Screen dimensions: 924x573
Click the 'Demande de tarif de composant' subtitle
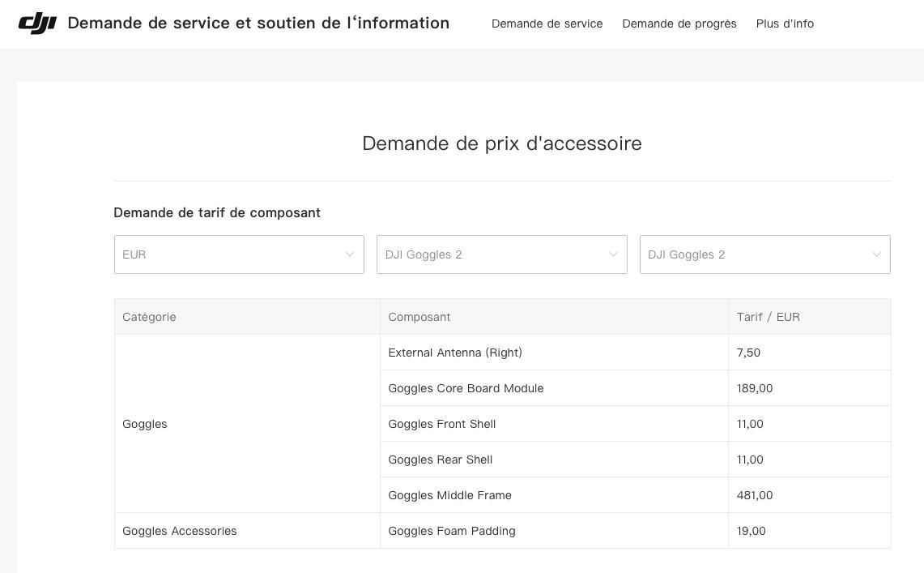(x=217, y=213)
